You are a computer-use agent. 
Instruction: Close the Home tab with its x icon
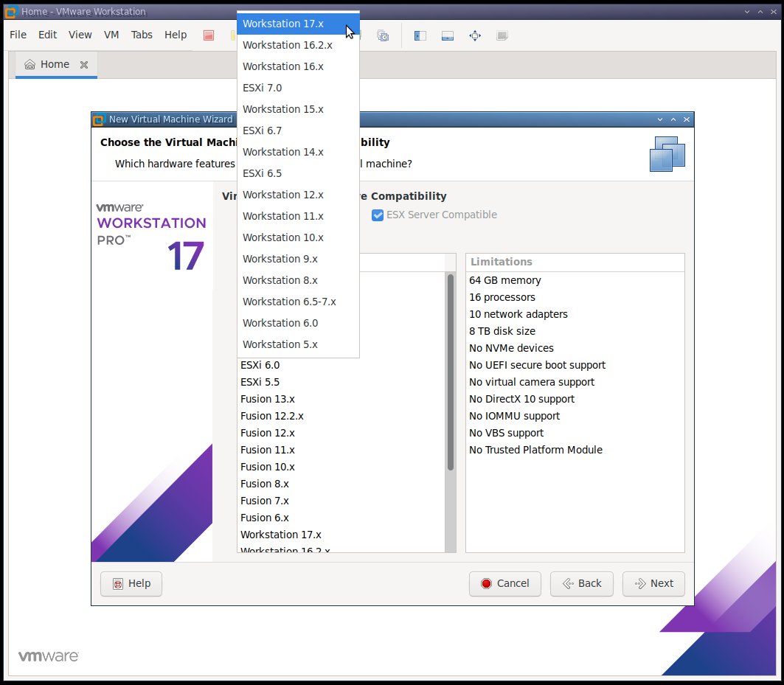pyautogui.click(x=84, y=64)
